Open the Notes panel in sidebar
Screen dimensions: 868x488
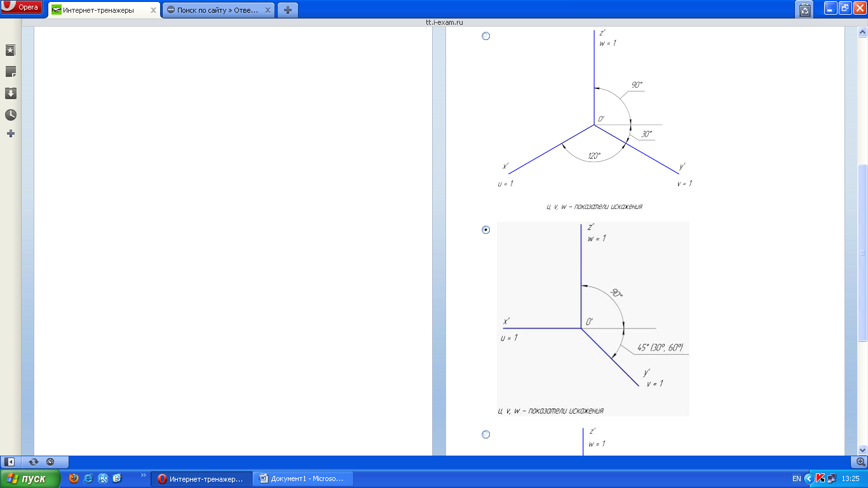point(10,72)
